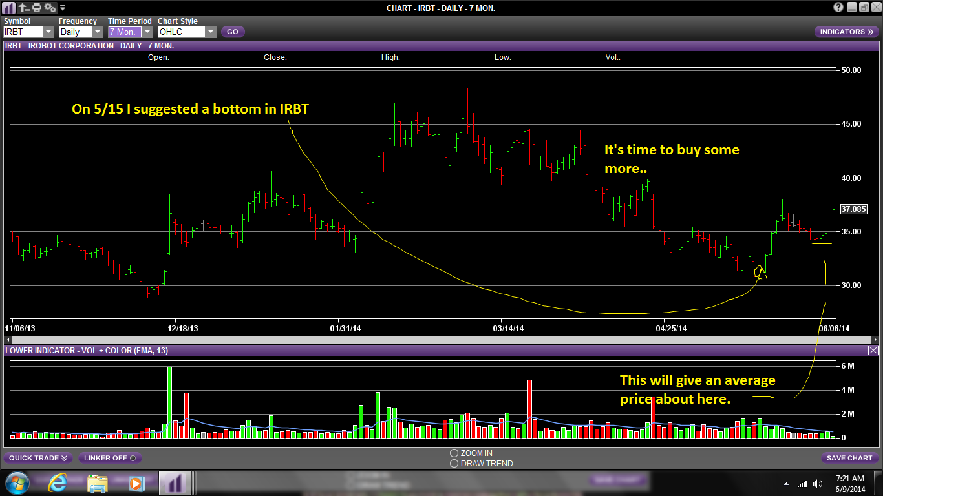Click the 4 M volume axis label
980x496 pixels.
click(847, 390)
